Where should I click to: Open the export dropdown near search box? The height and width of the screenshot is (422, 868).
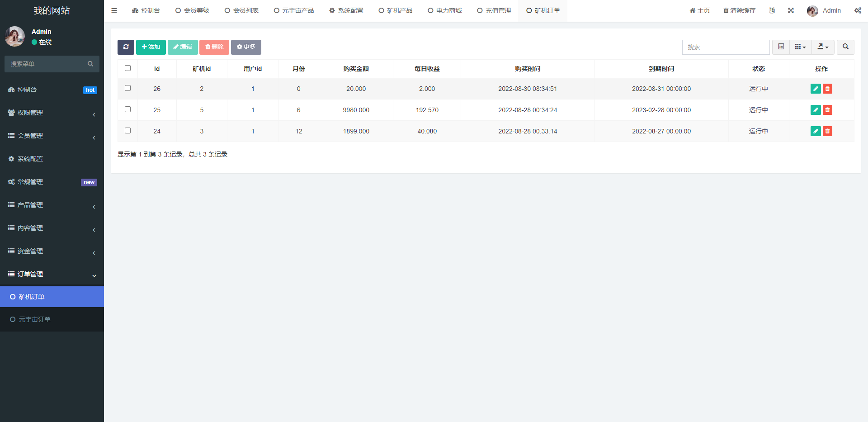tap(823, 47)
